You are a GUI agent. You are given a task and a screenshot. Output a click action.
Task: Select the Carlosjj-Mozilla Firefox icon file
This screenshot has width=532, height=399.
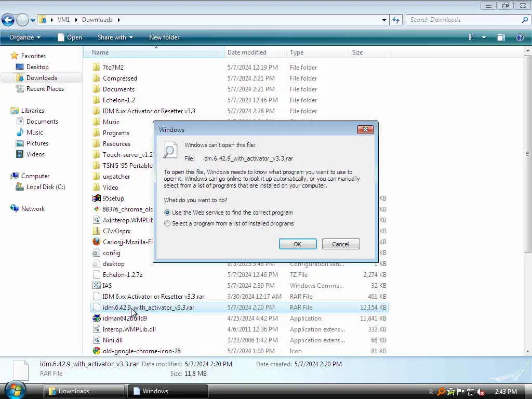tap(96, 242)
